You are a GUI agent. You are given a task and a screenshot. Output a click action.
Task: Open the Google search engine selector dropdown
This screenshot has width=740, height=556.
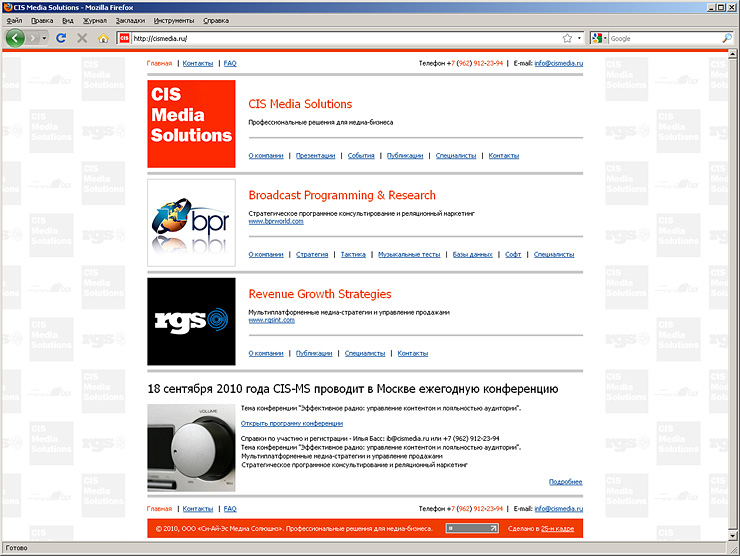(605, 38)
